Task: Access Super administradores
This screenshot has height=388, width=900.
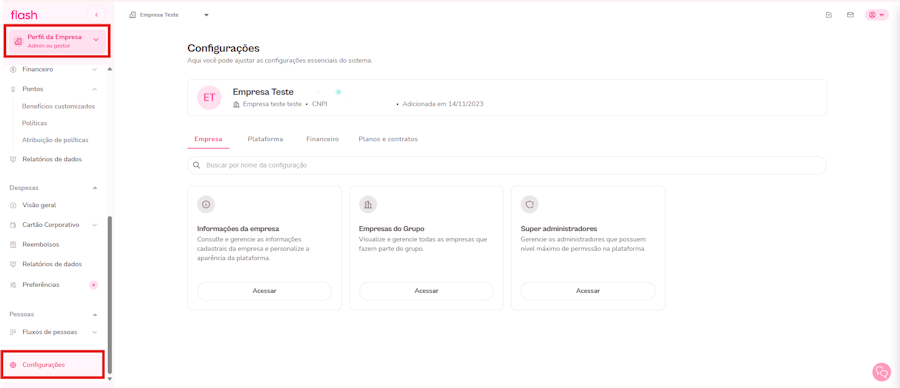Action: point(588,291)
